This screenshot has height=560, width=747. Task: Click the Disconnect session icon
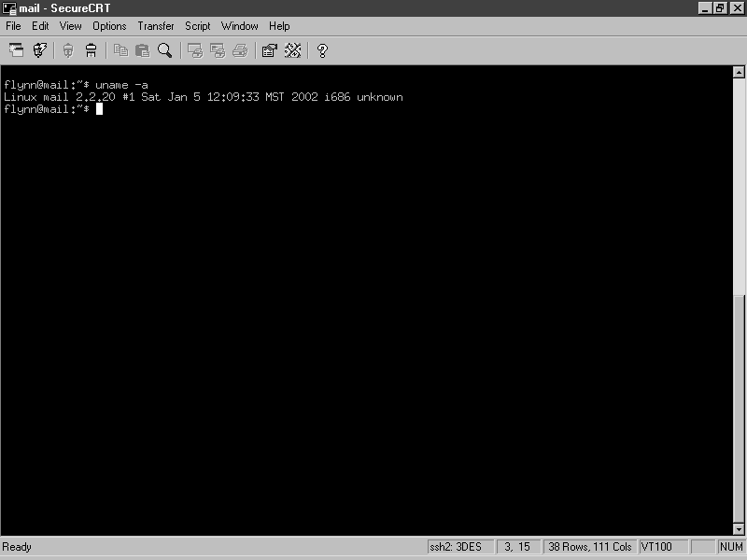point(91,50)
